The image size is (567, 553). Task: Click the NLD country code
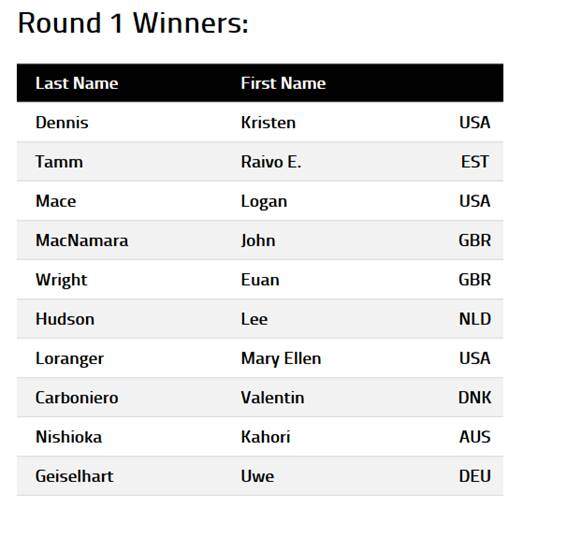point(475,319)
